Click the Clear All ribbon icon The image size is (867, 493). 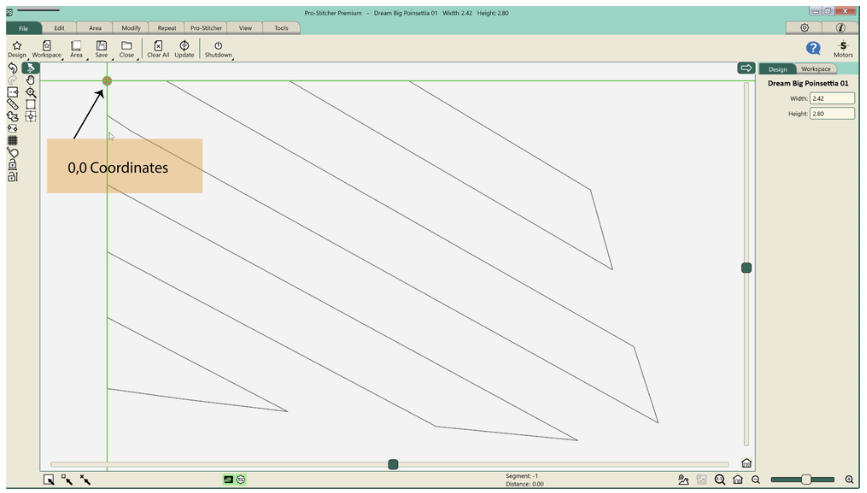tap(158, 48)
